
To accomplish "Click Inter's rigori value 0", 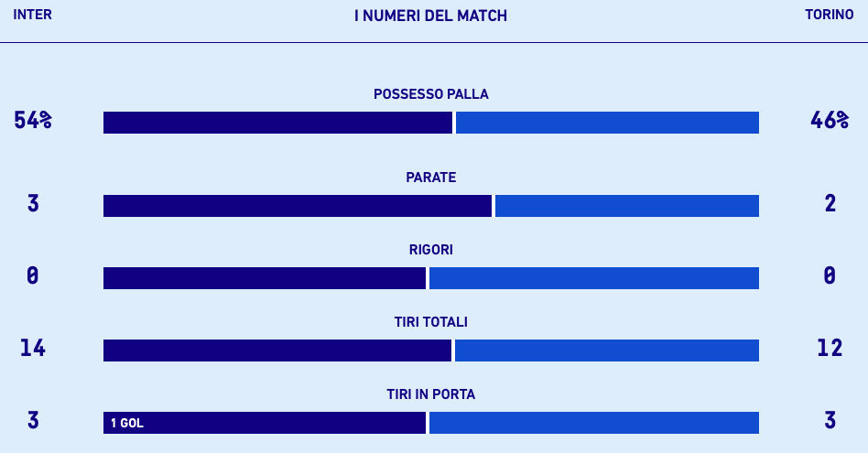I will click(x=33, y=275).
